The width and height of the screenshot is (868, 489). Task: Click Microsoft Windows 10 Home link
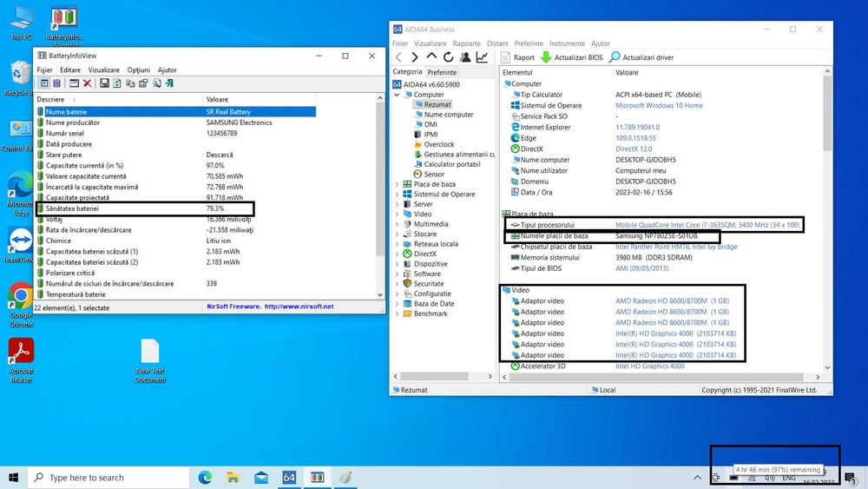click(659, 105)
